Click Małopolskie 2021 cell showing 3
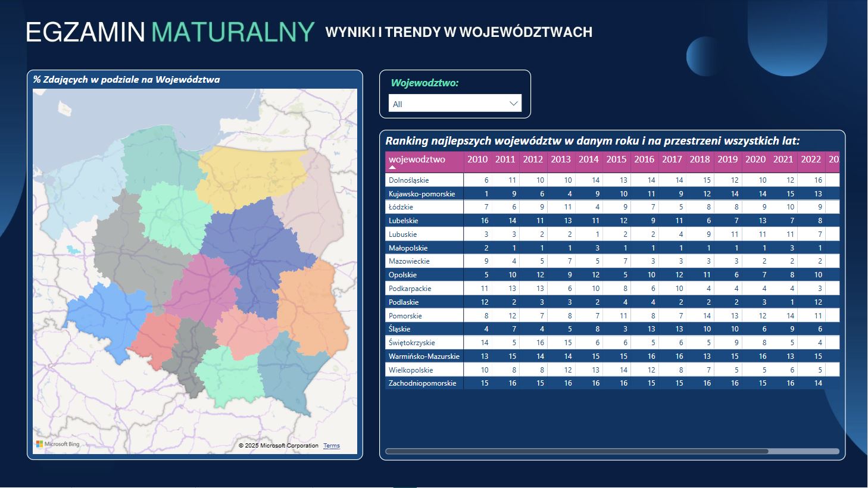Viewport: 868px width, 488px height. pos(782,248)
